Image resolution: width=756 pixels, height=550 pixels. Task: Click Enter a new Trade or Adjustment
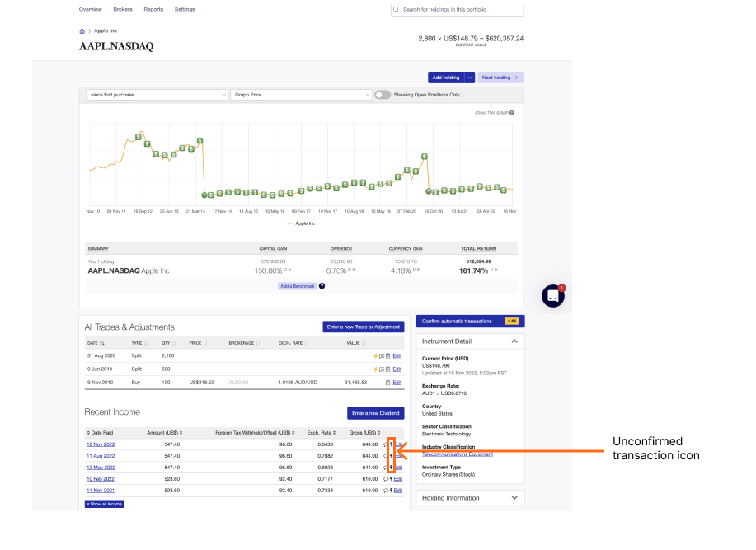coord(364,327)
